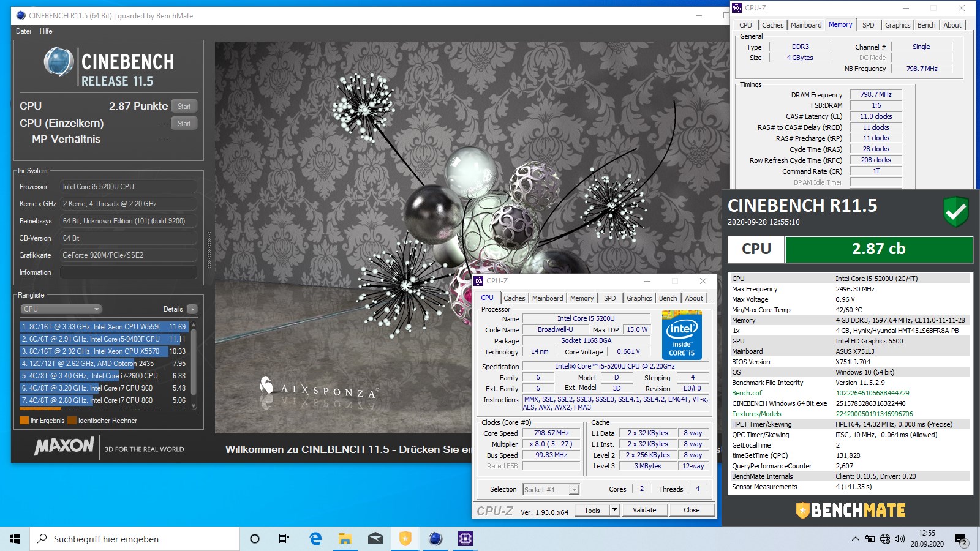Select ranking row AMD Opteron 2435

pos(104,364)
